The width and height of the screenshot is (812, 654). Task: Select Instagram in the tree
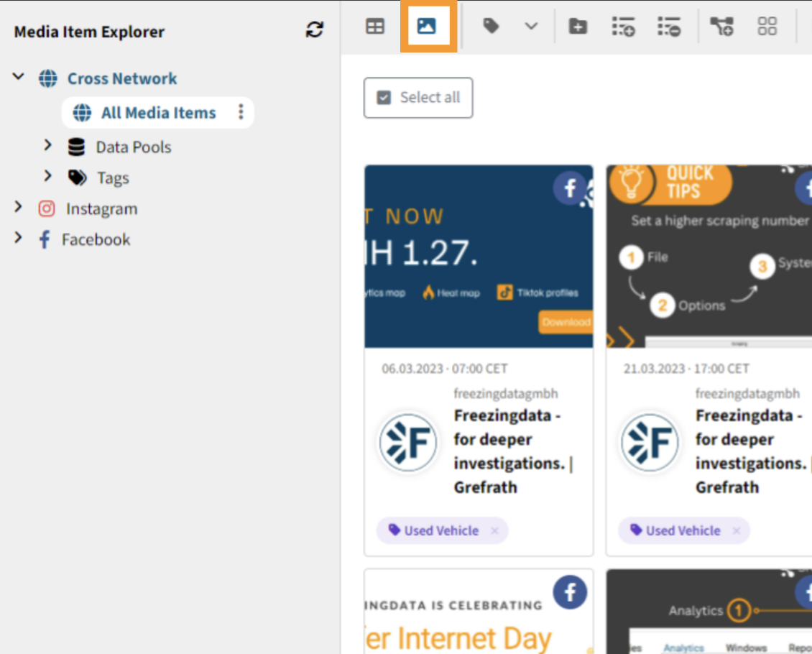pos(101,208)
